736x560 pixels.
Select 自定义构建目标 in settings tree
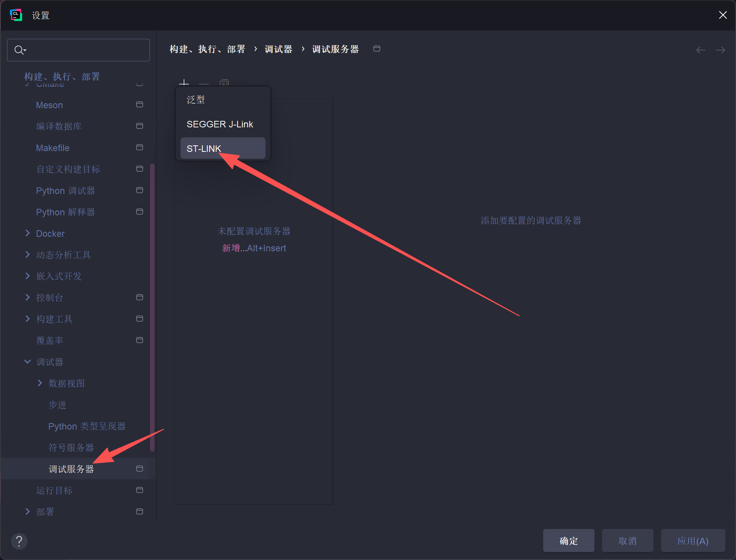pyautogui.click(x=68, y=169)
